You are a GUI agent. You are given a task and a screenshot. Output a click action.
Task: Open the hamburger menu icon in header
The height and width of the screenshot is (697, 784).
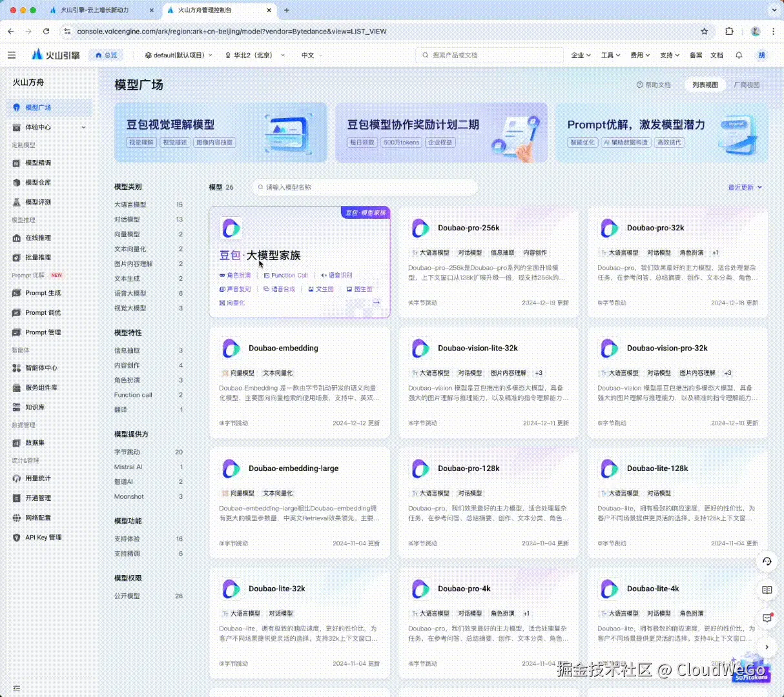[x=12, y=56]
